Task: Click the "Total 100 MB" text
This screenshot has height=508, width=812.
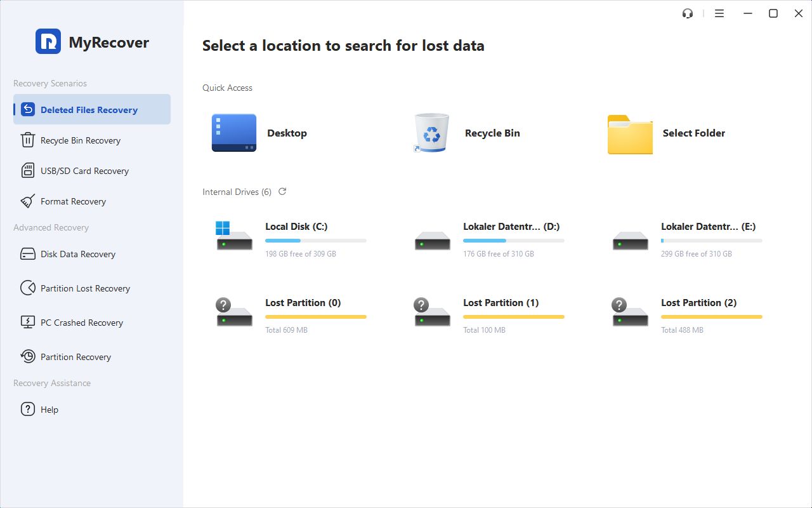Action: click(x=484, y=330)
